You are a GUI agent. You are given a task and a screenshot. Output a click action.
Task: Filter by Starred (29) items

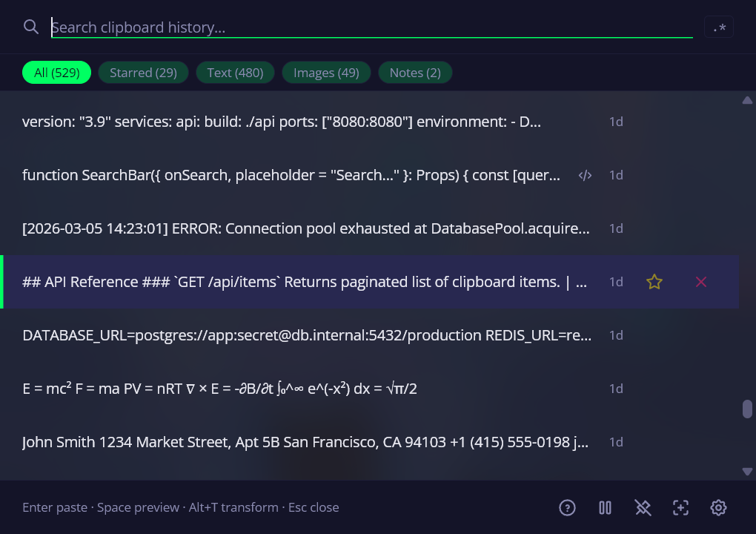click(x=143, y=73)
